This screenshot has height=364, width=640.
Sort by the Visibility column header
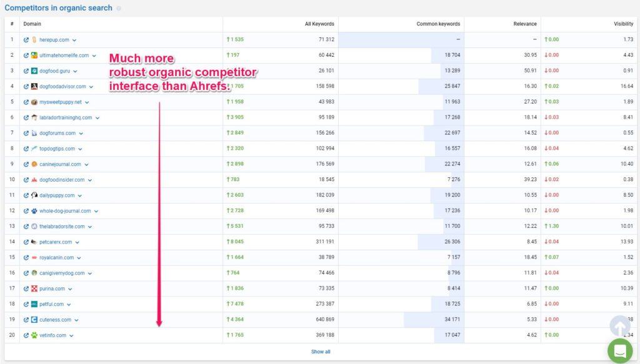[x=623, y=24]
